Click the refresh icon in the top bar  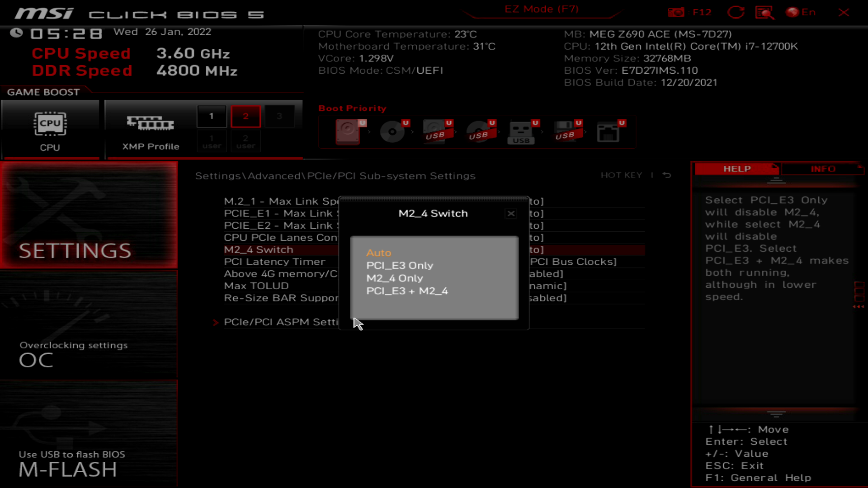click(x=736, y=12)
